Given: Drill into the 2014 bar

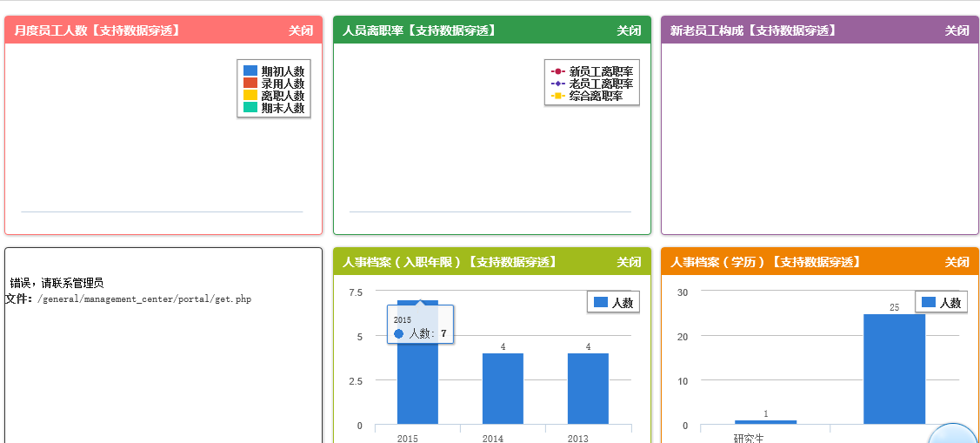Looking at the screenshot, I should pyautogui.click(x=503, y=389).
